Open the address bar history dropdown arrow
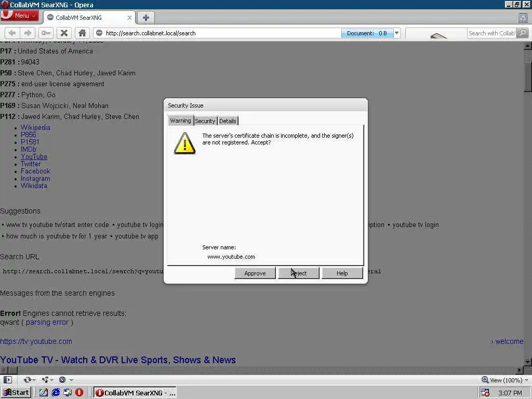The height and width of the screenshot is (399, 532). pos(396,33)
